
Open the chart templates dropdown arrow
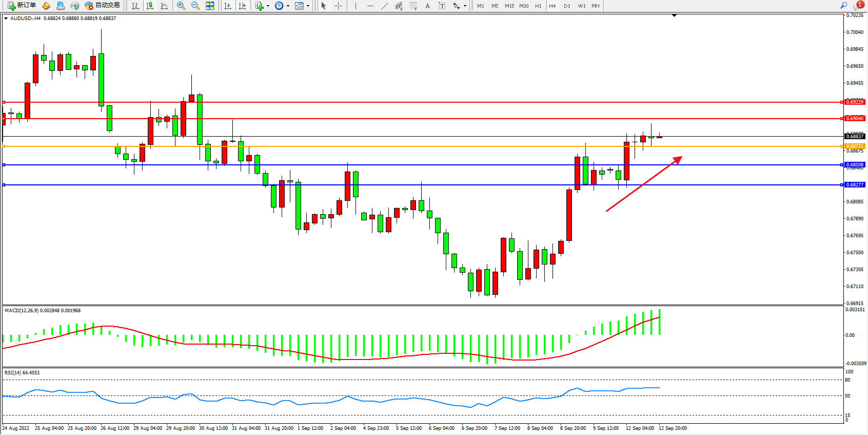coord(308,6)
